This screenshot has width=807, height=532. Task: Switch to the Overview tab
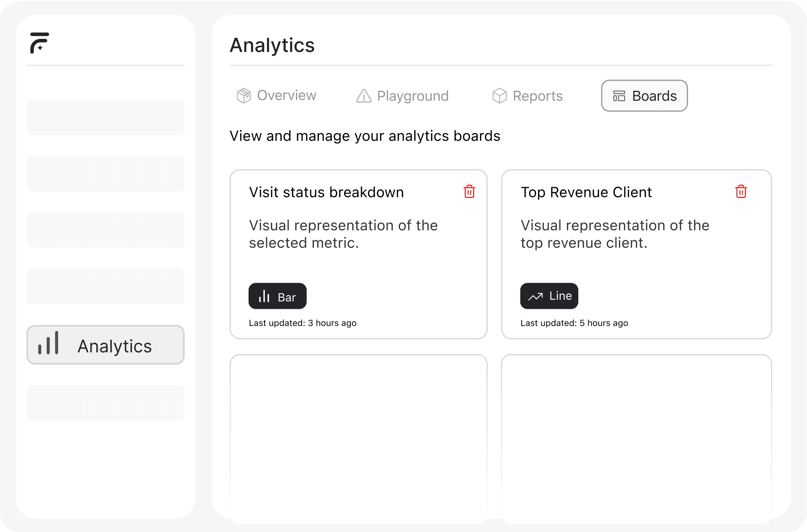click(277, 96)
